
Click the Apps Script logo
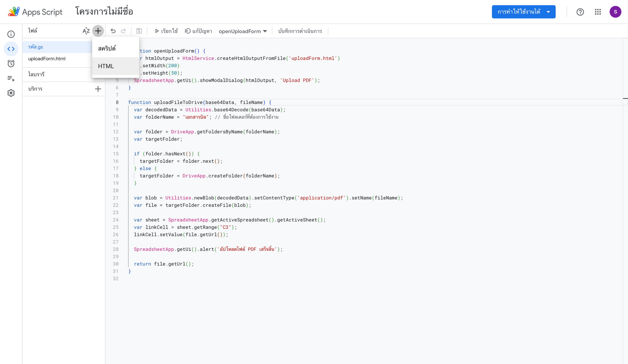(x=35, y=12)
